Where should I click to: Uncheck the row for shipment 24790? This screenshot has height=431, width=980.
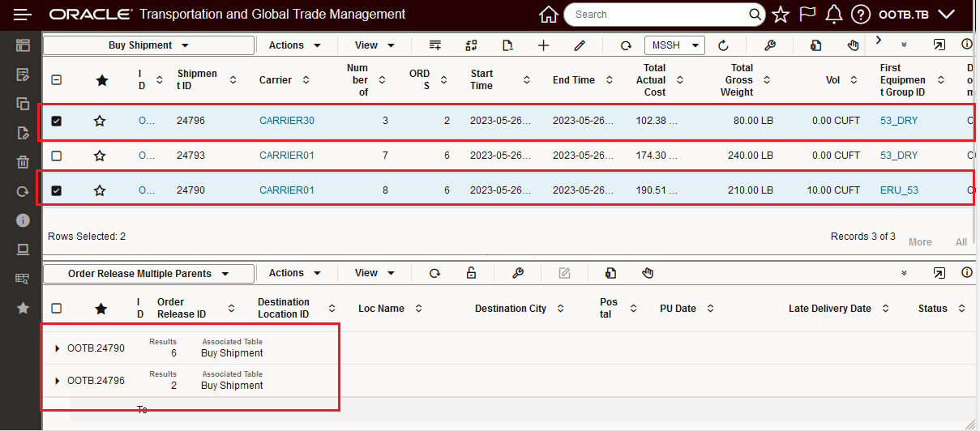click(57, 190)
